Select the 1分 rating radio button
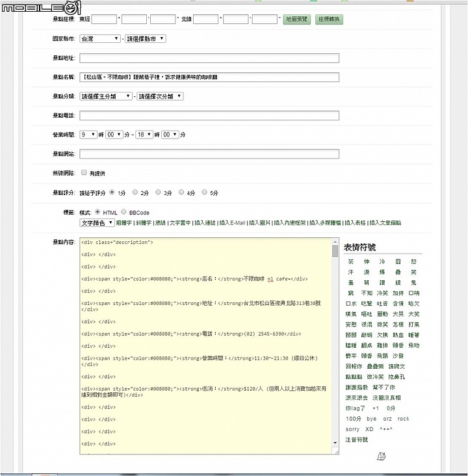The height and width of the screenshot is (476, 468). (x=112, y=192)
